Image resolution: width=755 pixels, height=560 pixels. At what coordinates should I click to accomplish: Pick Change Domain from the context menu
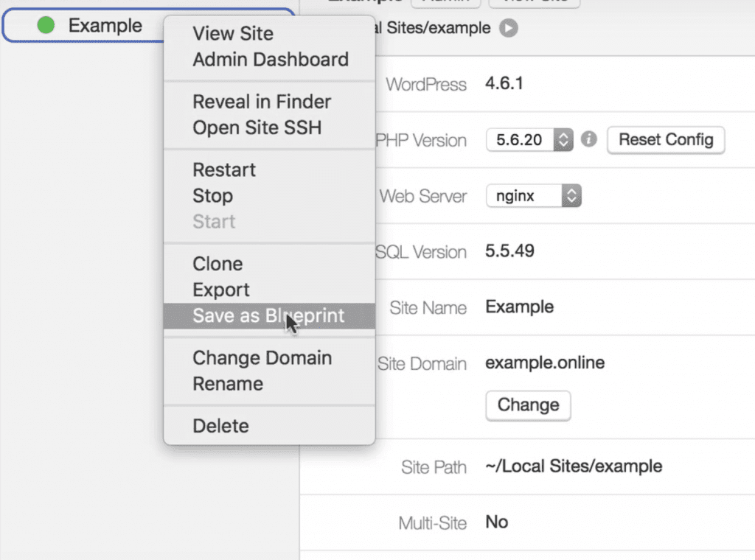tap(262, 358)
